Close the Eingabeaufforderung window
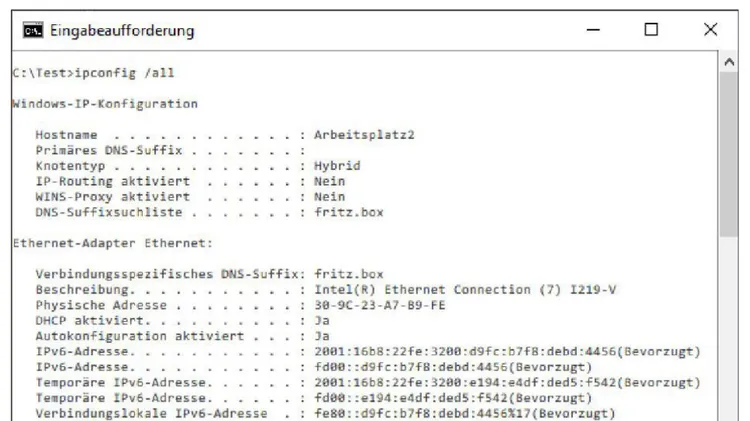This screenshot has height=421, width=750. 710,30
